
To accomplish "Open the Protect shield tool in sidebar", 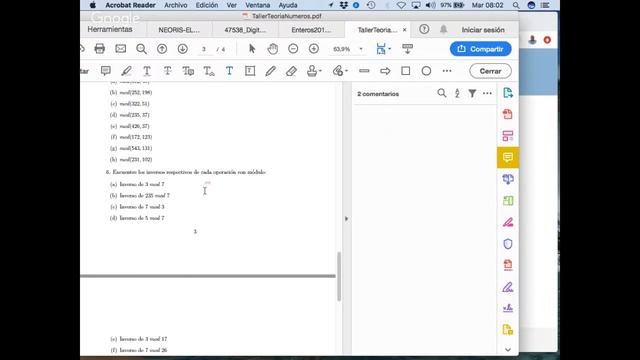I will pos(508,244).
